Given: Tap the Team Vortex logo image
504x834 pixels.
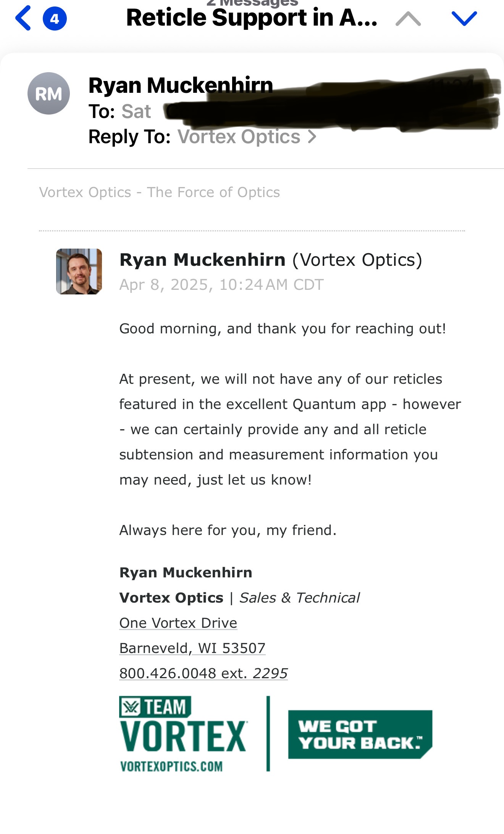Looking at the screenshot, I should (183, 734).
